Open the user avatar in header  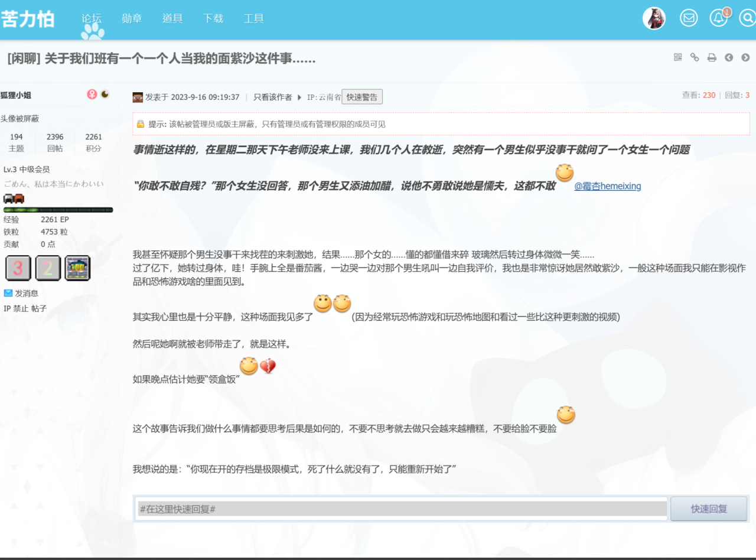(x=654, y=18)
